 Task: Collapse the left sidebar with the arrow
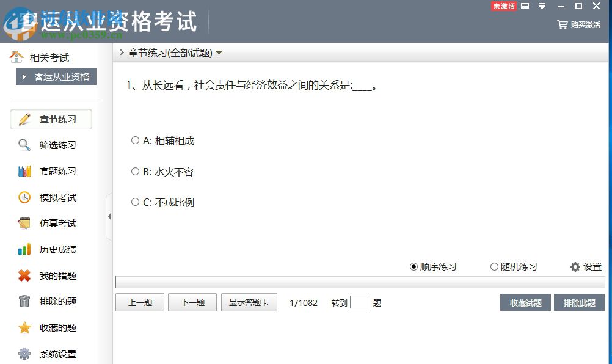111,216
